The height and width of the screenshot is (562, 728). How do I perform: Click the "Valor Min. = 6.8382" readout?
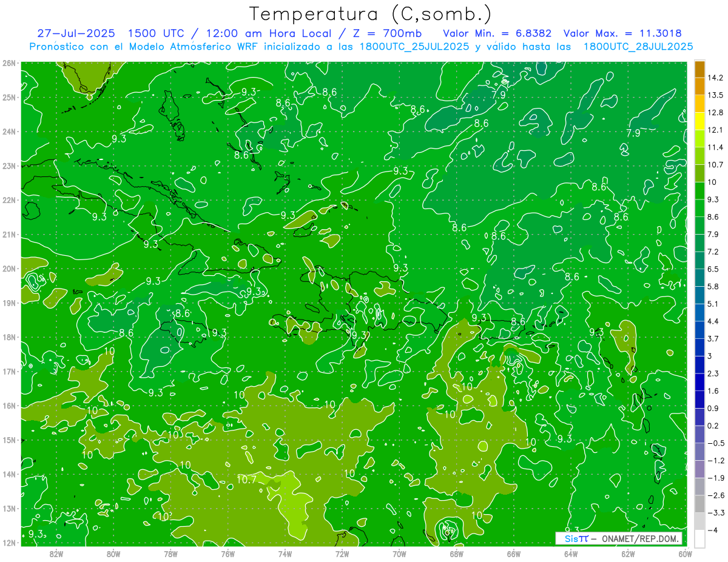point(497,33)
